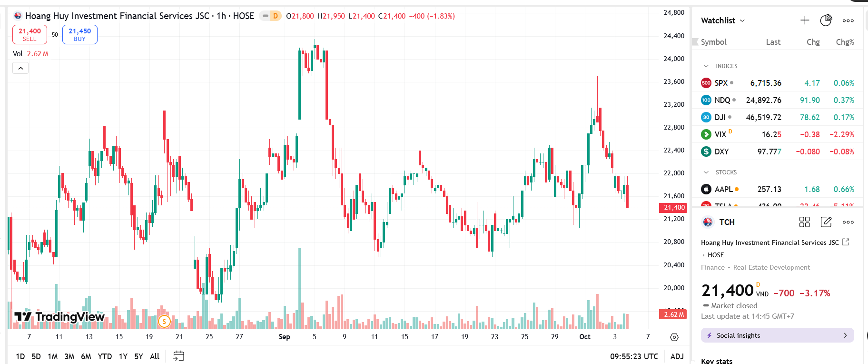Open chart time axis settings gear

click(x=674, y=337)
